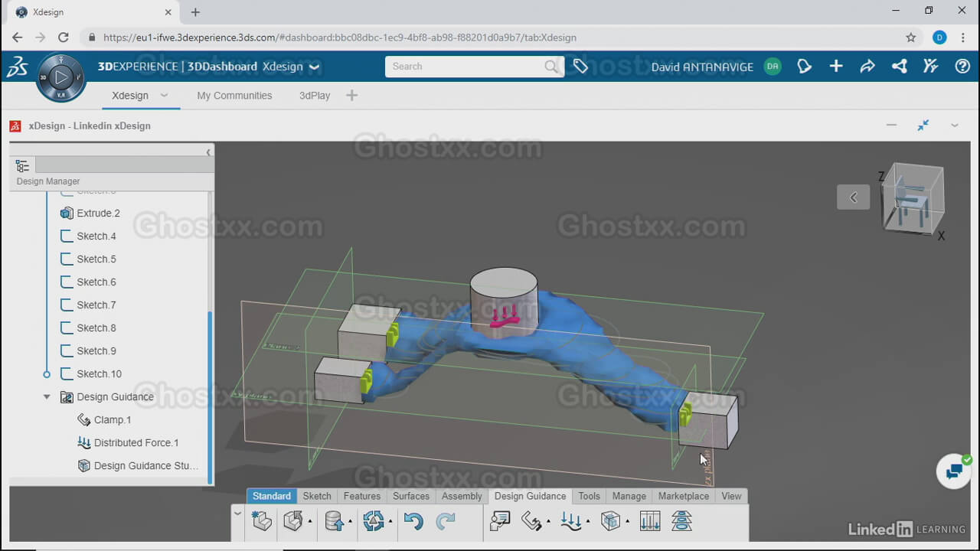Viewport: 980px width, 551px height.
Task: Click the Clamp restraint tool icon
Action: [531, 521]
